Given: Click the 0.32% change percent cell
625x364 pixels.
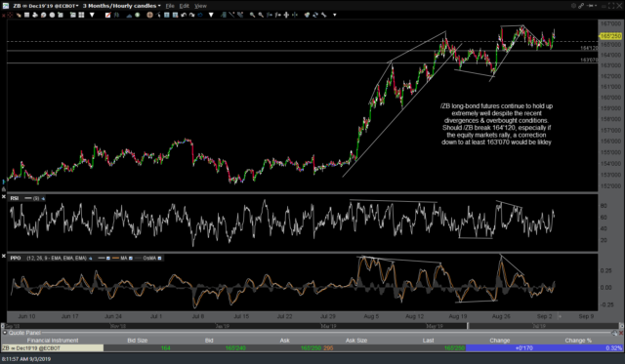Looking at the screenshot, I should pos(578,348).
